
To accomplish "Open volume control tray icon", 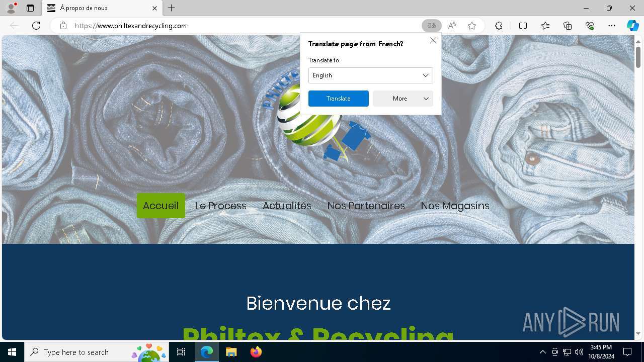I will click(x=579, y=352).
